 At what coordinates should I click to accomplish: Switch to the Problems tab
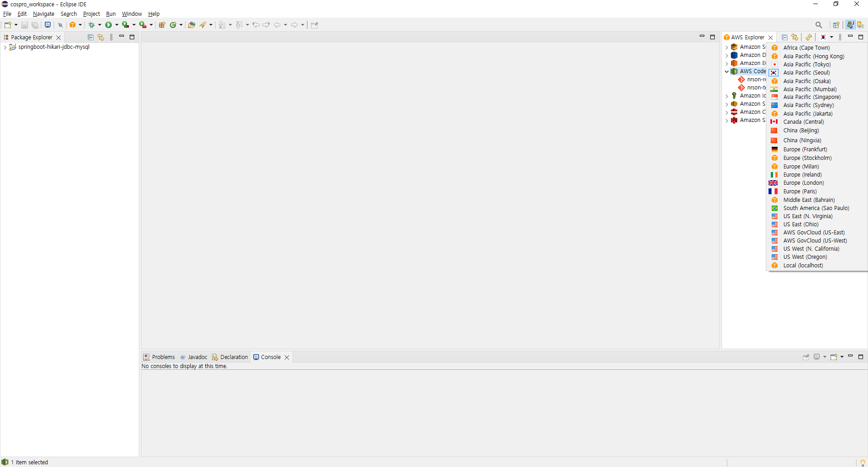(159, 357)
